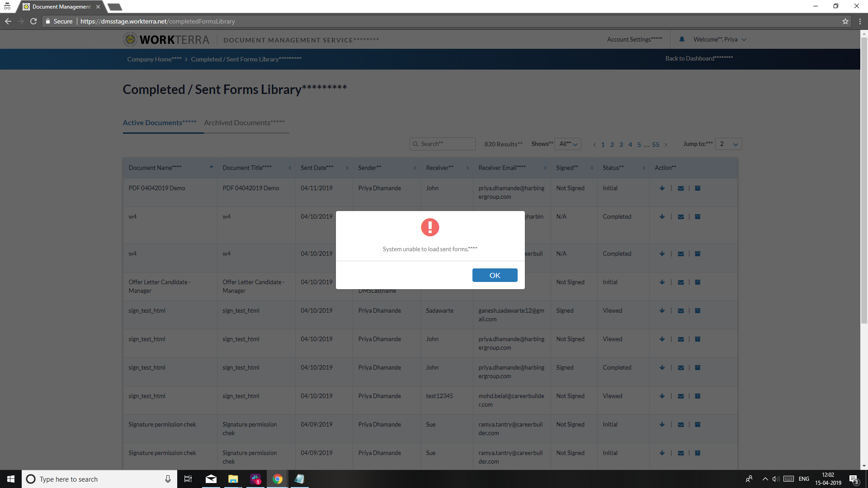Expand the Shows All dropdown
Image resolution: width=868 pixels, height=488 pixels.
click(x=568, y=144)
